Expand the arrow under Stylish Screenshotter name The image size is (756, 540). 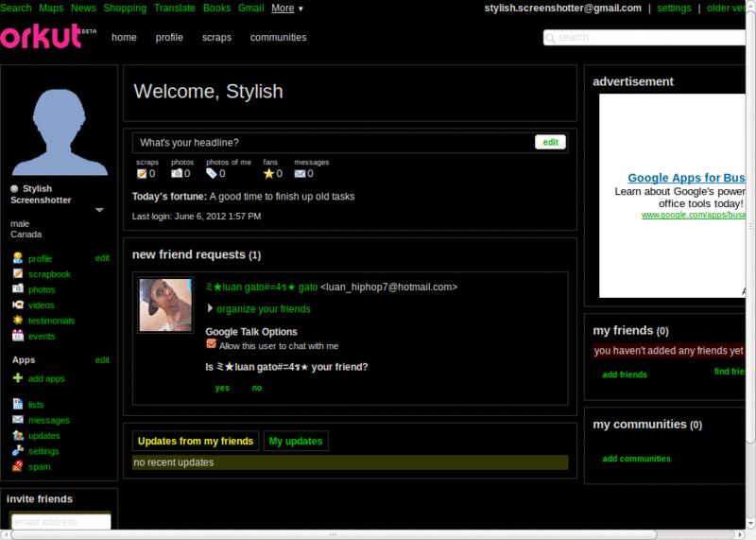[99, 210]
